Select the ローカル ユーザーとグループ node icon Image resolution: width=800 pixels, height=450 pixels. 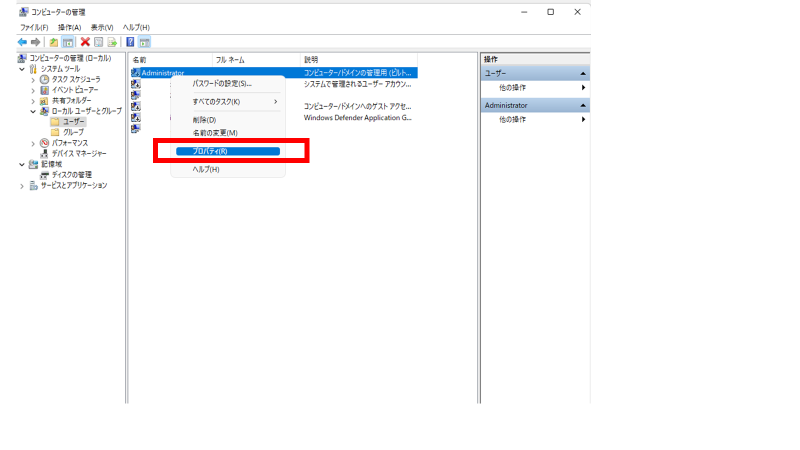44,111
